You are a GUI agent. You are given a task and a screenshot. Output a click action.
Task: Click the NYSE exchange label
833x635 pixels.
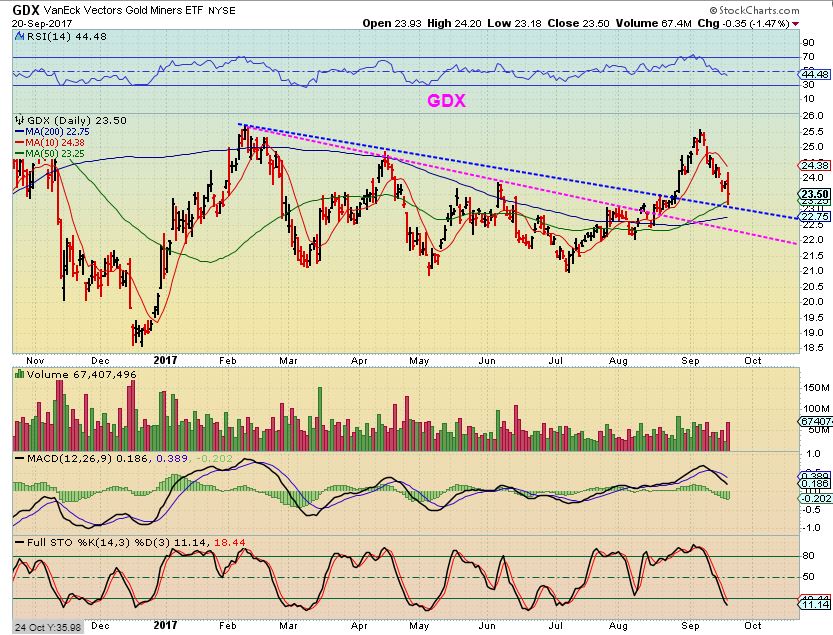(x=222, y=10)
